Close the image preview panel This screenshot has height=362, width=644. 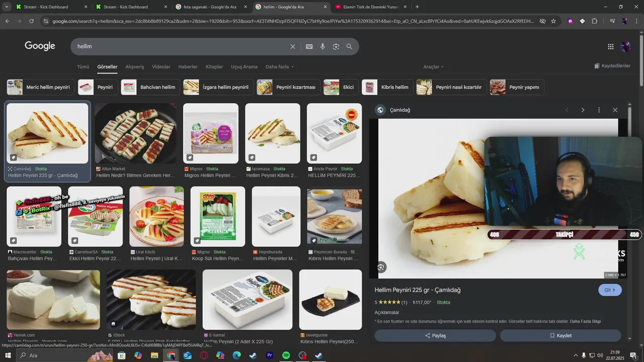(615, 110)
